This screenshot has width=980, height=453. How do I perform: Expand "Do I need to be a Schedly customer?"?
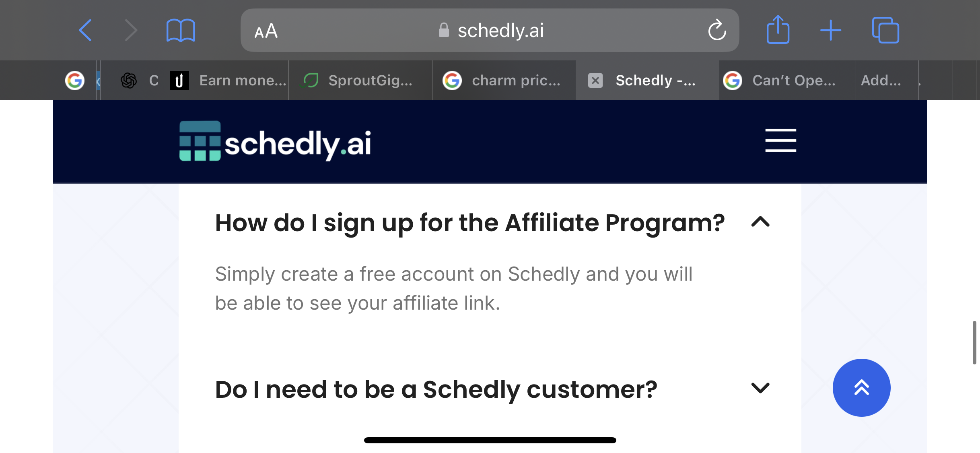(436, 389)
